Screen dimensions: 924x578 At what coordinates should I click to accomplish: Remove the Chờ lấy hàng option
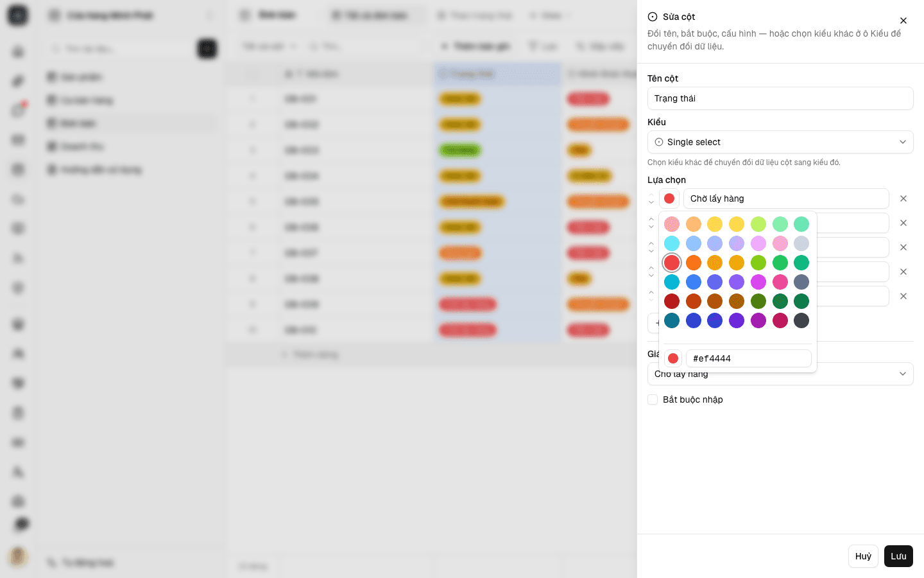[903, 198]
